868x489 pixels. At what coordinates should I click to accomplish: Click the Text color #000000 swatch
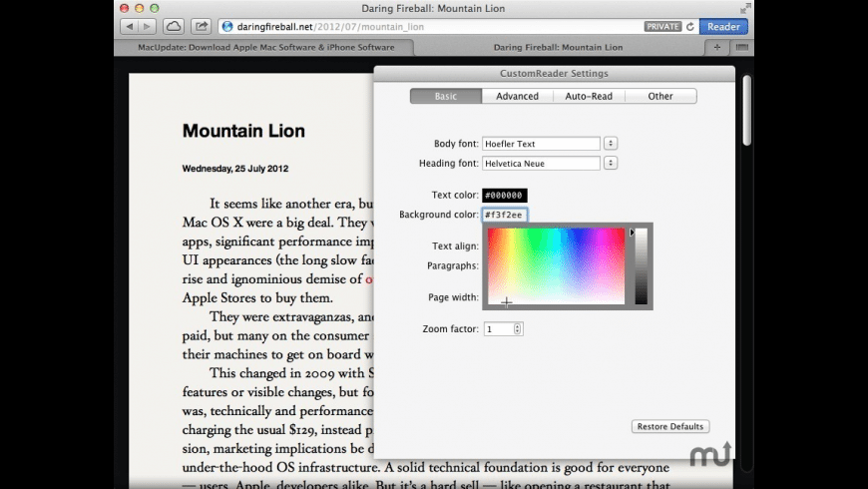[504, 195]
